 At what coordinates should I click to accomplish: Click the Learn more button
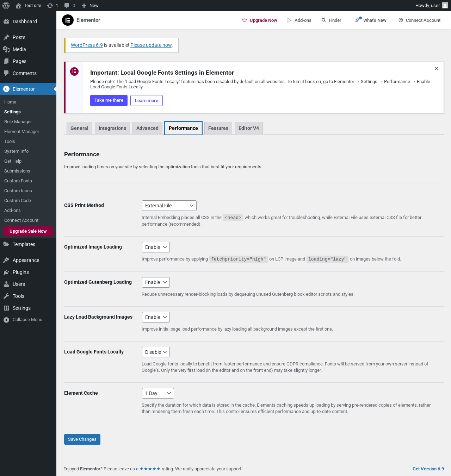(147, 100)
